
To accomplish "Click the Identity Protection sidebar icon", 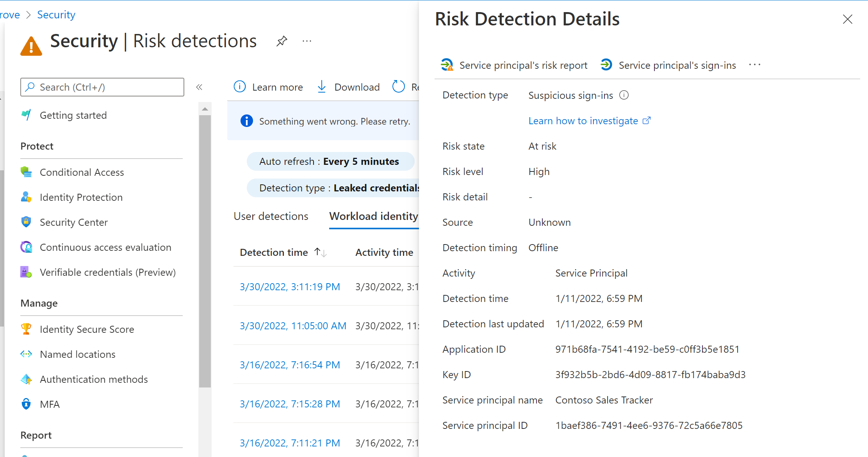I will [27, 197].
